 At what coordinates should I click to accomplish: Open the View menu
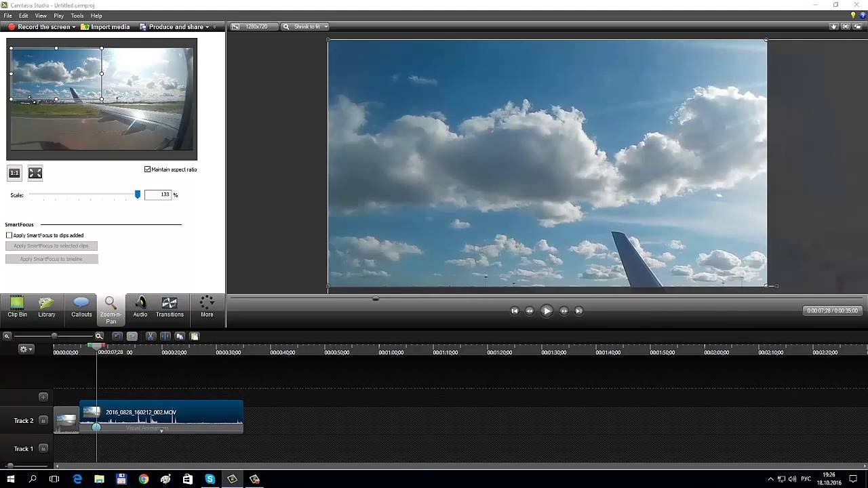click(41, 16)
